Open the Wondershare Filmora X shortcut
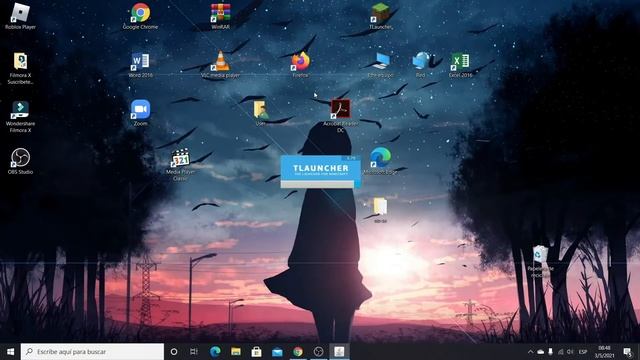 click(x=20, y=117)
